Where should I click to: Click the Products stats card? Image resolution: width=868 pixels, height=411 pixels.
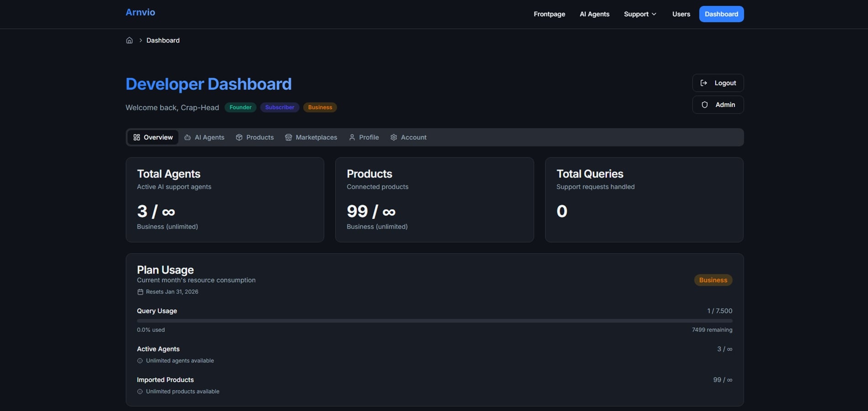point(434,200)
